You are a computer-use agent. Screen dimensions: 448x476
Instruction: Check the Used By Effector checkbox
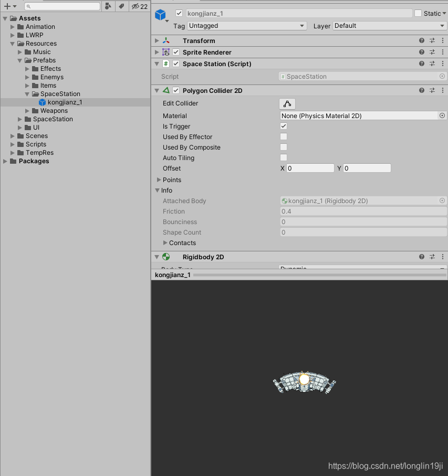click(x=284, y=136)
